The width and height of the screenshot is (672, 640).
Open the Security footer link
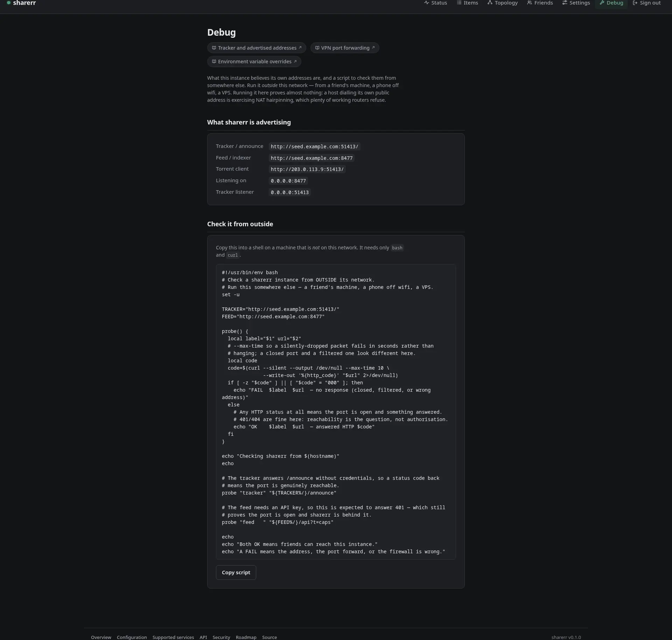point(221,637)
